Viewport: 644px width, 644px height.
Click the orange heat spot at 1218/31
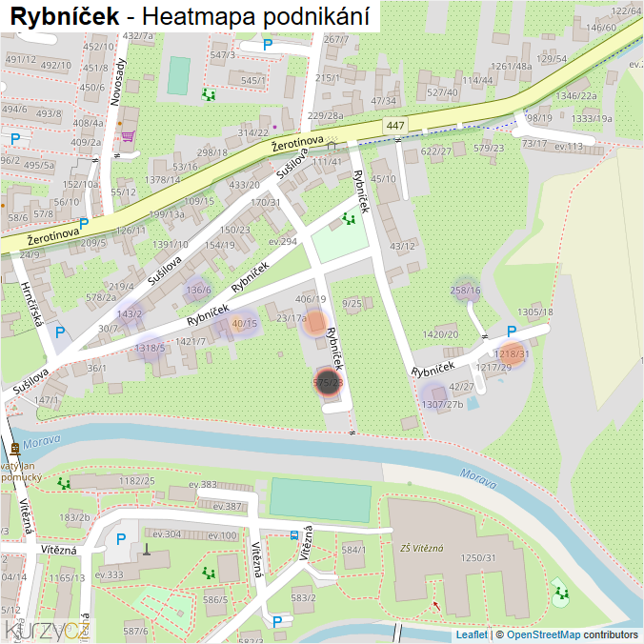[512, 353]
